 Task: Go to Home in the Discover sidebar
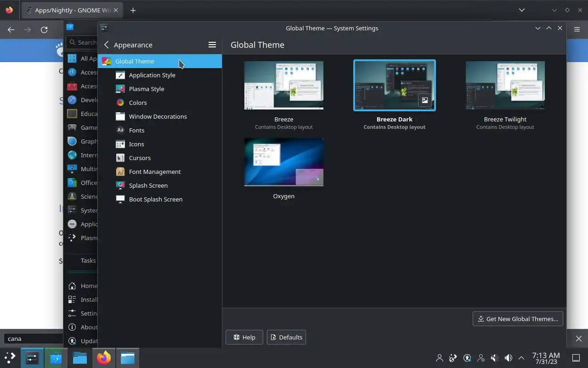coord(81,286)
